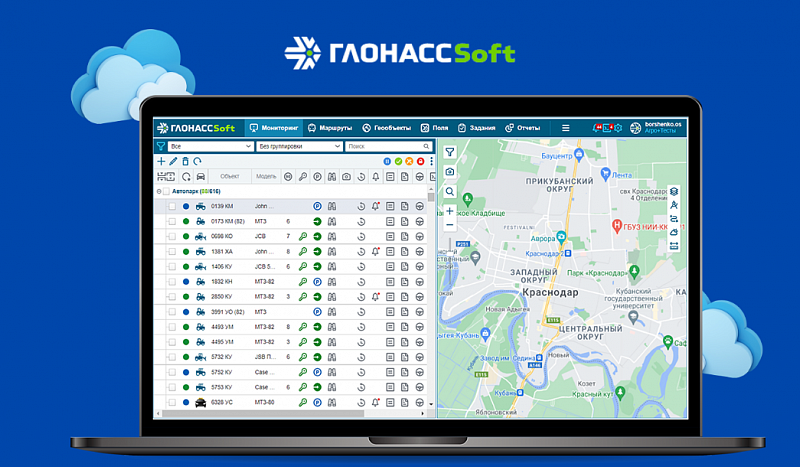Open the settings gear in header

[618, 128]
